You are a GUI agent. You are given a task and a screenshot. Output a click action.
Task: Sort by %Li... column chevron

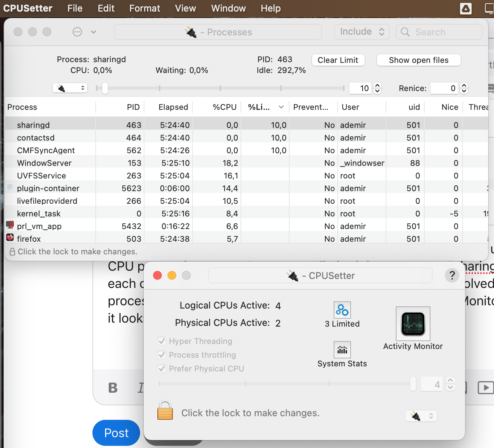coord(281,107)
